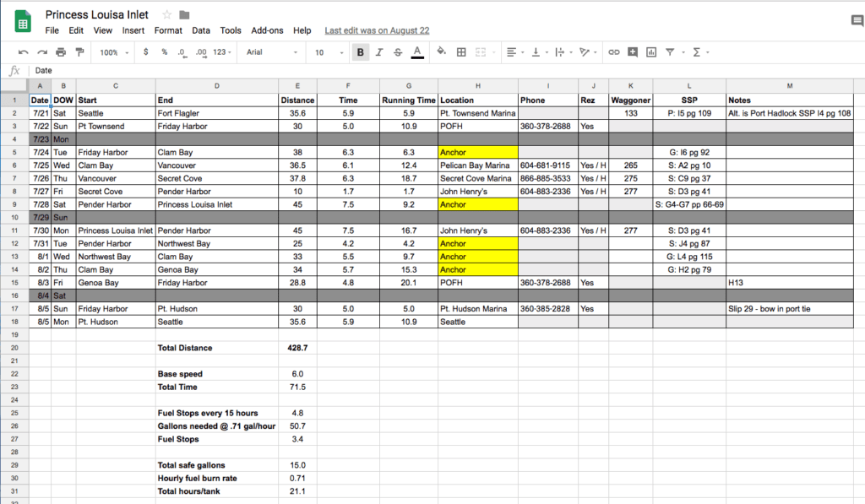
Task: Select the paint format roller icon
Action: pyautogui.click(x=80, y=52)
